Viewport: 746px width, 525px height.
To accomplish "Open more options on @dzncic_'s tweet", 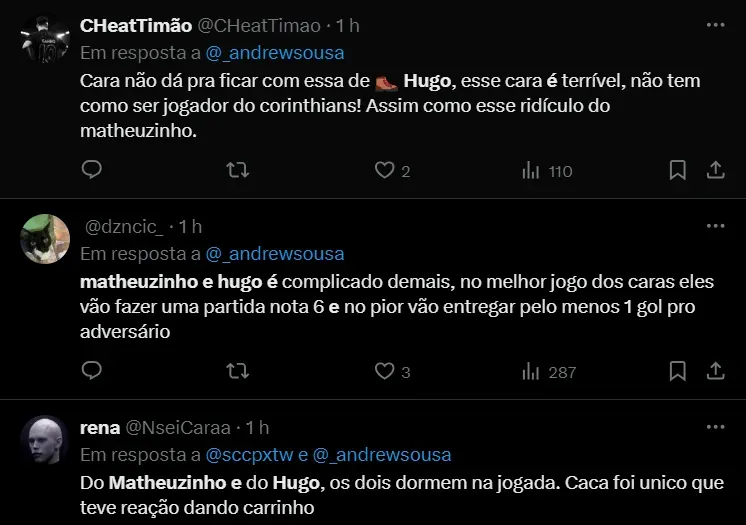I will (x=715, y=227).
